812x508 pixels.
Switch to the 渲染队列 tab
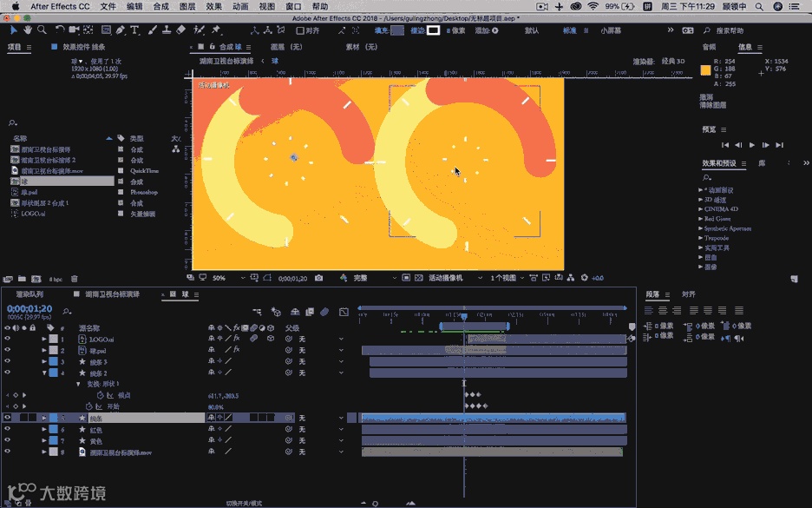pos(29,295)
